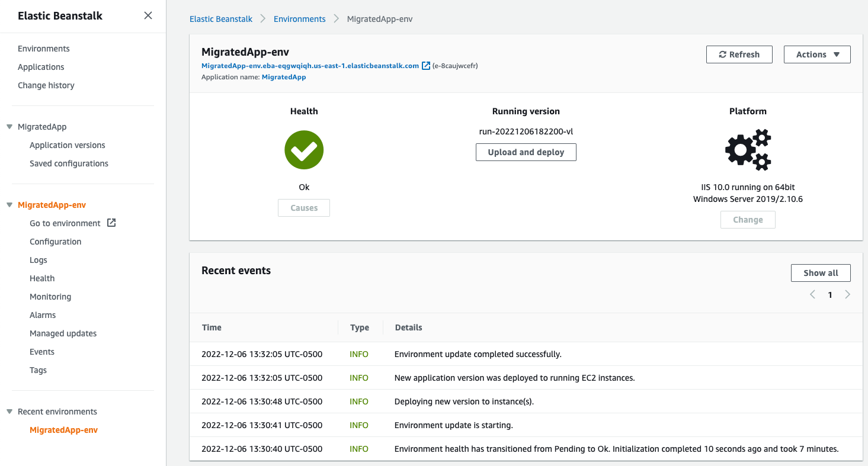
Task: Open Tags in the sidebar
Action: pyautogui.click(x=38, y=370)
